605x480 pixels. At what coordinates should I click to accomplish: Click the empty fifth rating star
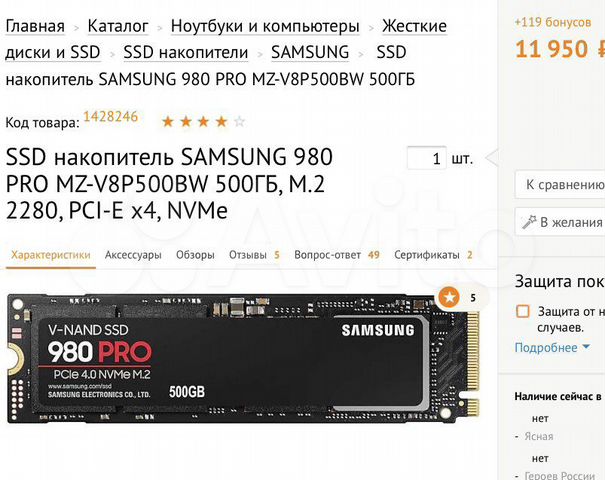pyautogui.click(x=240, y=122)
